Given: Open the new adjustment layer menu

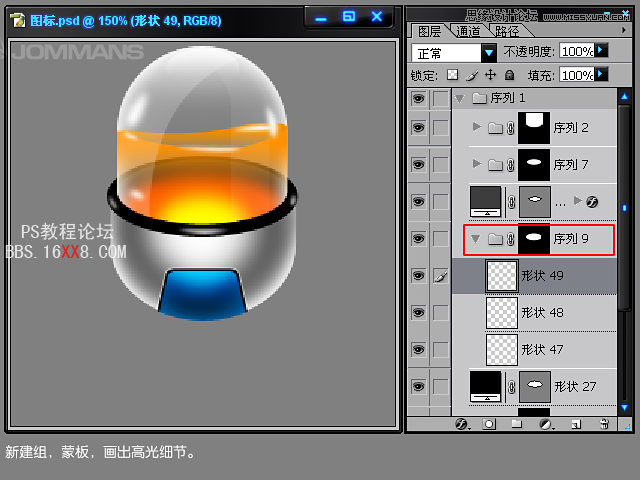Looking at the screenshot, I should pyautogui.click(x=546, y=424).
